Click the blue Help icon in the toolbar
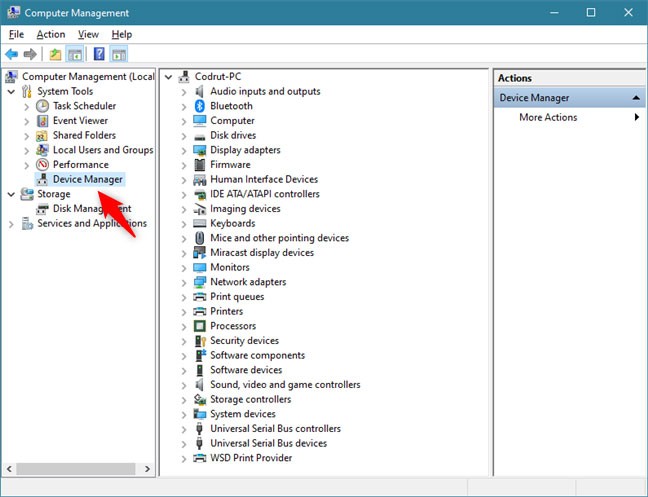 click(x=99, y=54)
